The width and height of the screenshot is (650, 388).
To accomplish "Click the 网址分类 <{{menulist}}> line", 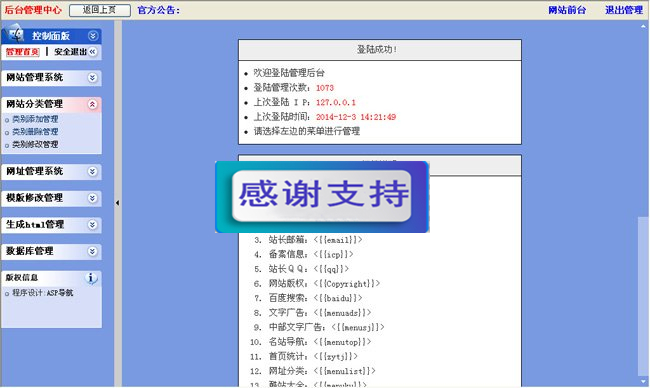I will pos(322,371).
